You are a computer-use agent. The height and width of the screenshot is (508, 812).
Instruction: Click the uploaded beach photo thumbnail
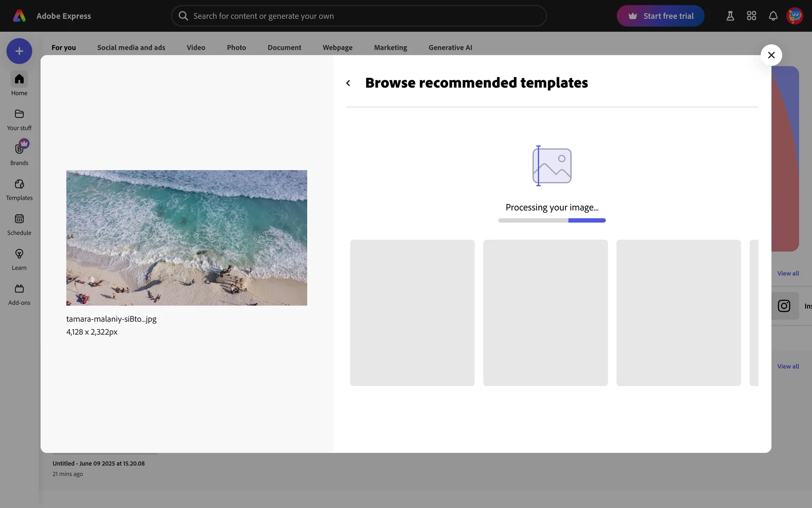click(187, 237)
